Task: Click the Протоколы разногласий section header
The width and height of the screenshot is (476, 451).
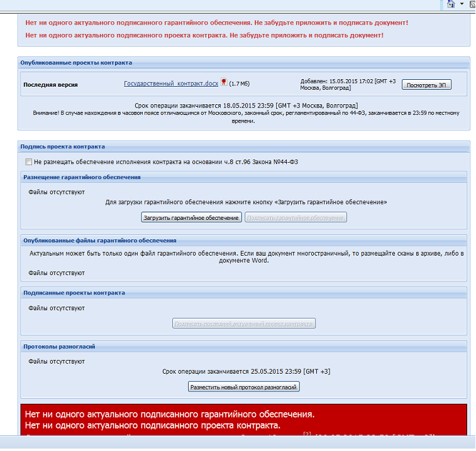Action: pyautogui.click(x=59, y=346)
